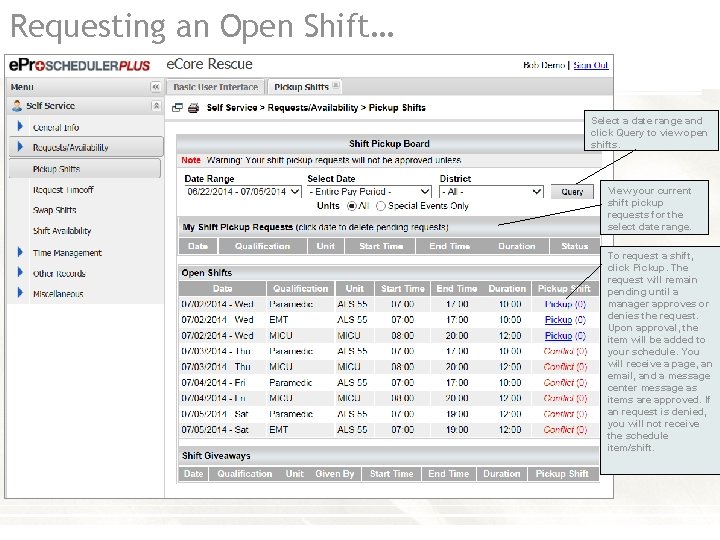The width and height of the screenshot is (720, 540).
Task: Open the Date Range dropdown
Action: (x=243, y=191)
